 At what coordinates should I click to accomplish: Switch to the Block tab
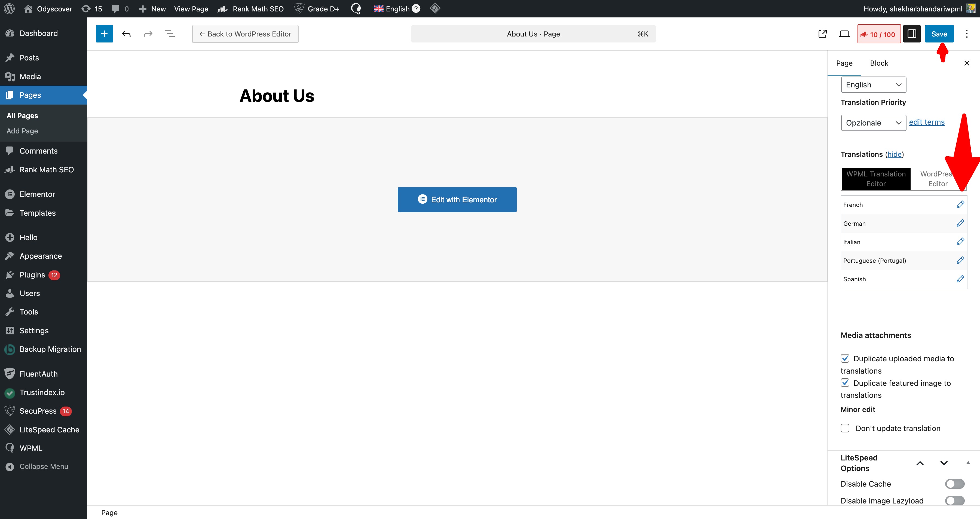(x=879, y=63)
